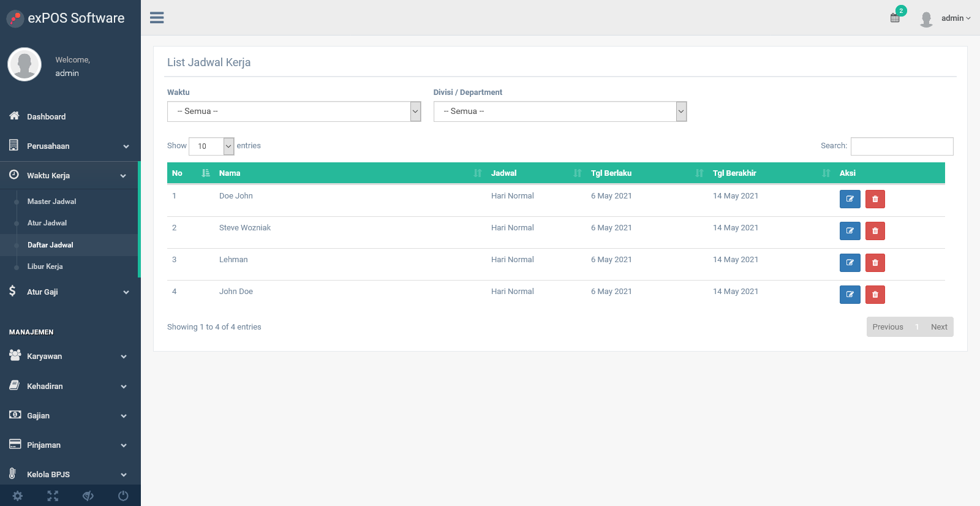Expand the Gajian sidebar menu

click(x=69, y=415)
